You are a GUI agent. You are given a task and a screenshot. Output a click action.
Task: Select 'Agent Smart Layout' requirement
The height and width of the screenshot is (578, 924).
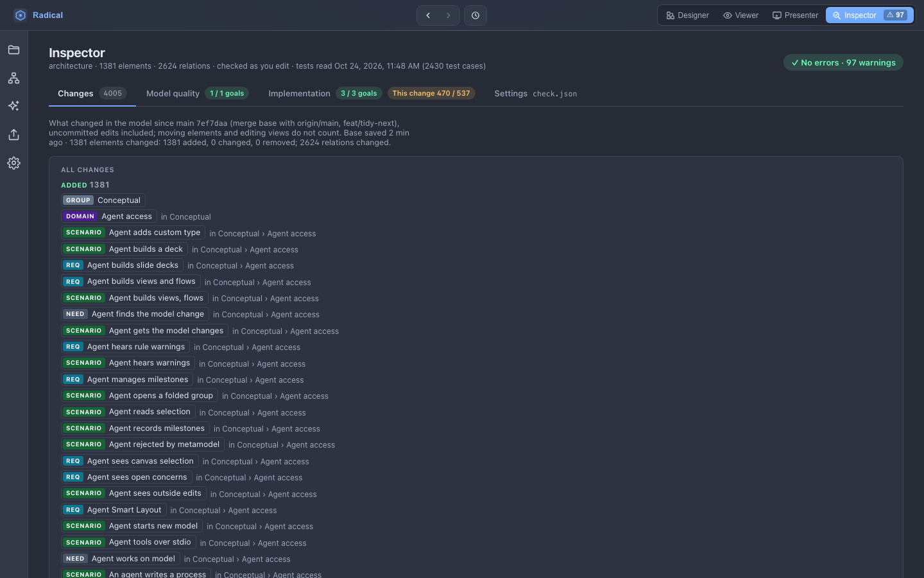tap(114, 510)
